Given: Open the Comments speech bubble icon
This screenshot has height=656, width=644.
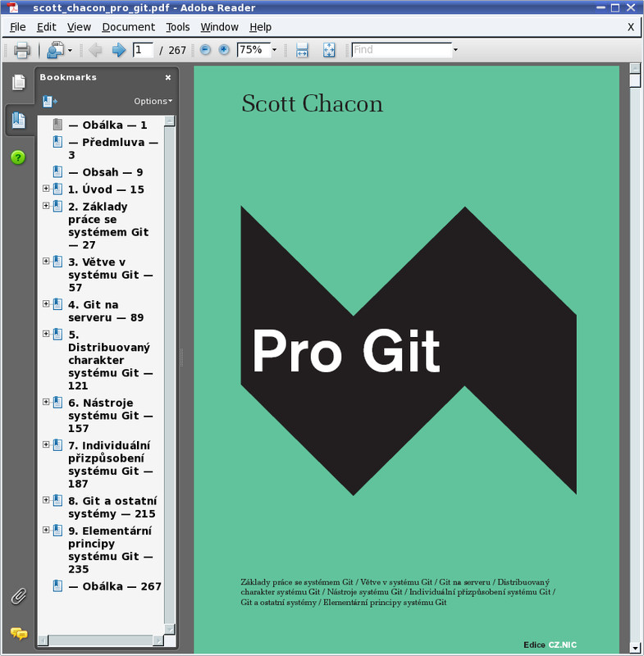Looking at the screenshot, I should [x=19, y=633].
